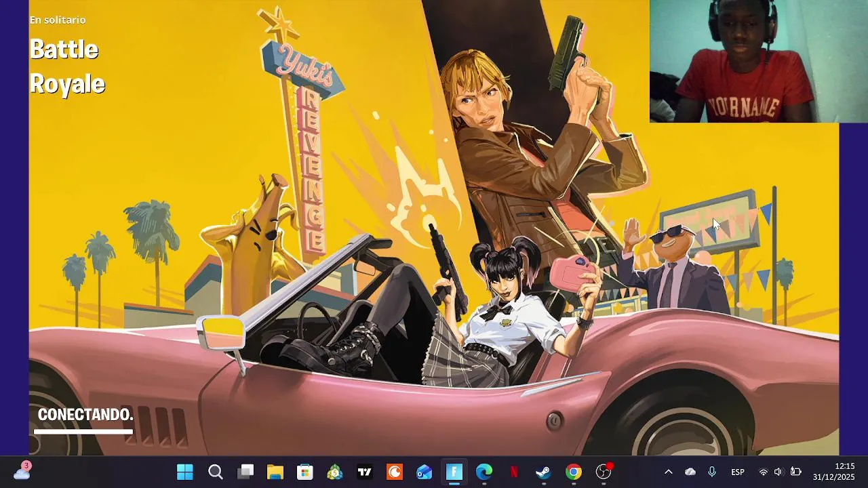Image resolution: width=868 pixels, height=488 pixels.
Task: Open OneDrive cloud tray icon
Action: tap(690, 472)
